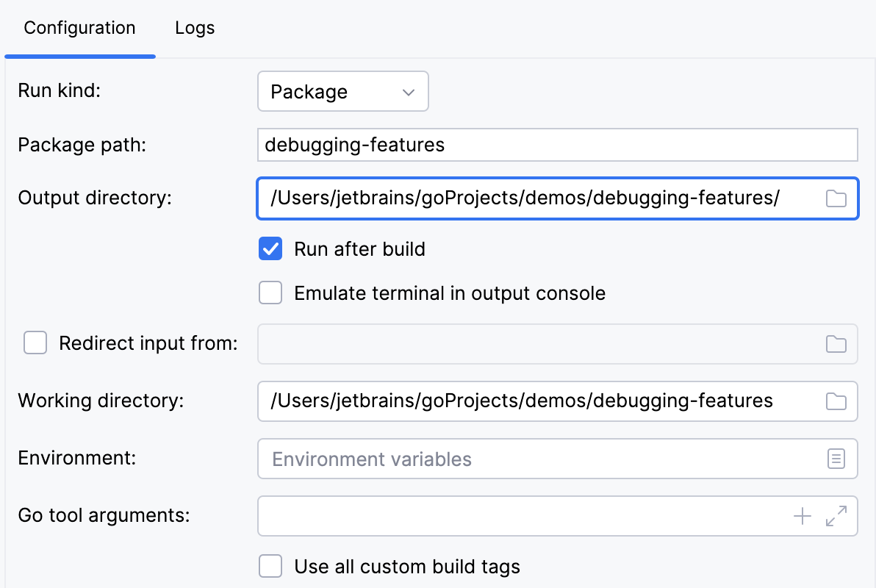Enable Emulate terminal in output console

[x=270, y=293]
